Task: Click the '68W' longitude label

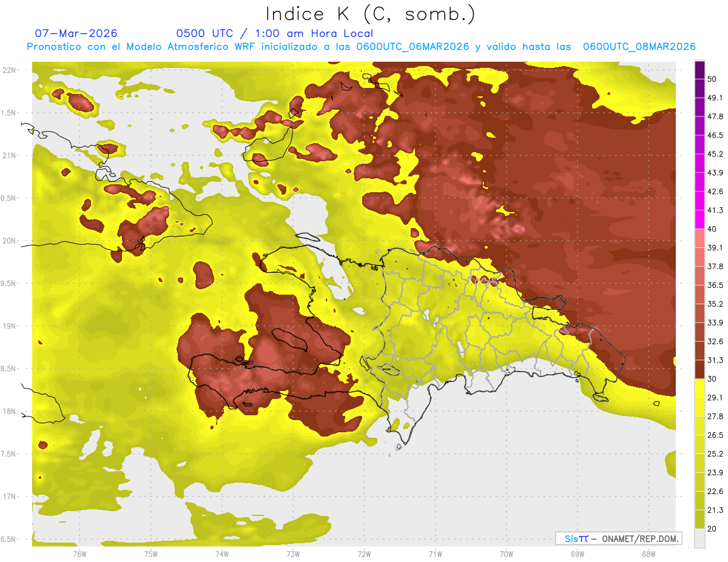Action: click(x=648, y=554)
